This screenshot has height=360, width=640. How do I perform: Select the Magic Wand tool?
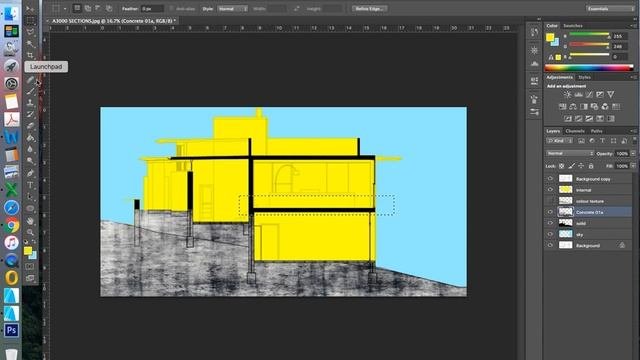(30, 44)
